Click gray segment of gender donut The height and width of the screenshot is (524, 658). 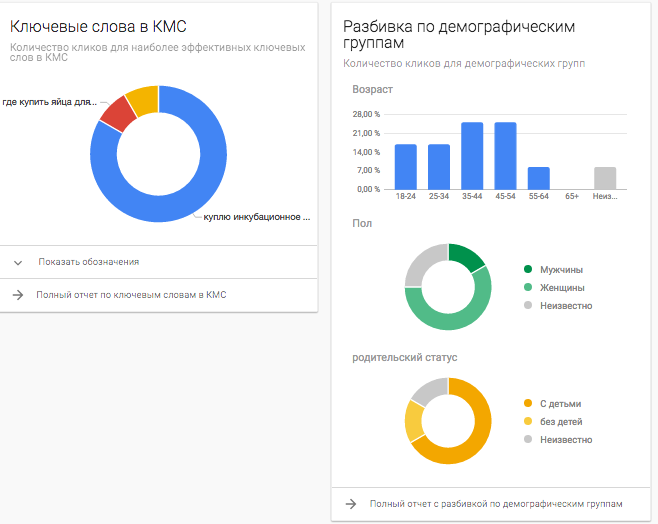pos(421,262)
